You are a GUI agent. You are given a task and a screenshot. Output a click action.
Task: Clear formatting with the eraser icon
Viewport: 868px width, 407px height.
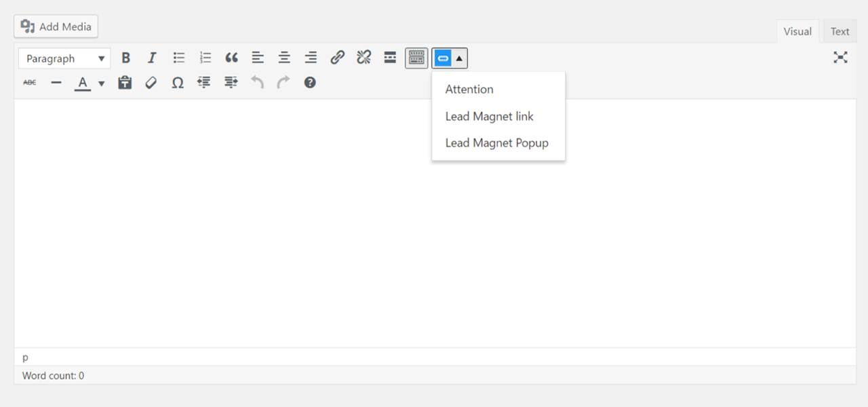pyautogui.click(x=151, y=83)
